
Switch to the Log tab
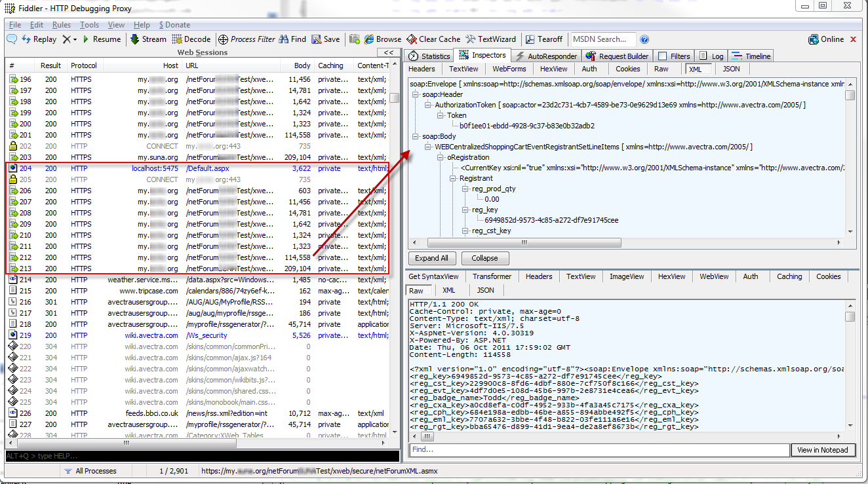tap(711, 56)
